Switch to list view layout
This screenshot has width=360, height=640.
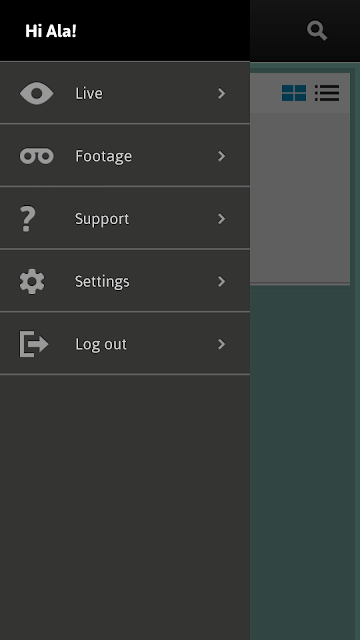click(327, 93)
